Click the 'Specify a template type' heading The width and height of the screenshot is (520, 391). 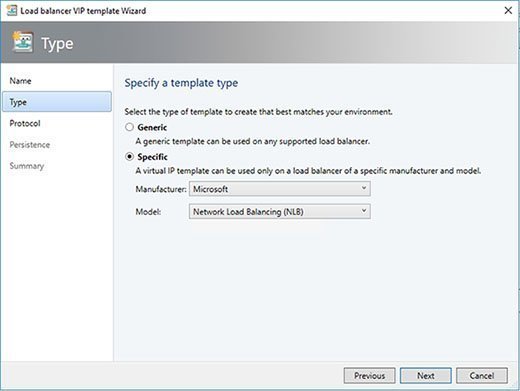click(x=181, y=83)
